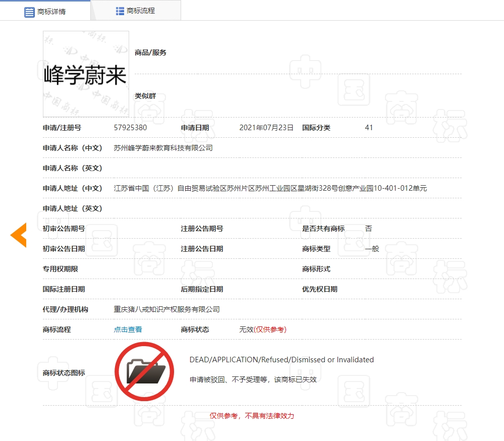The image size is (504, 441).
Task: Click the 代理/办理机构 label
Action: [x=66, y=309]
